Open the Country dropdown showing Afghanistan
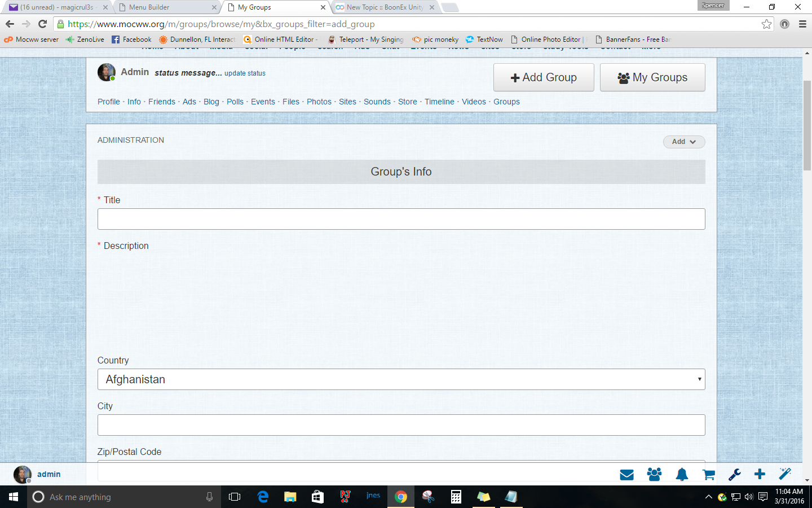 [x=401, y=379]
